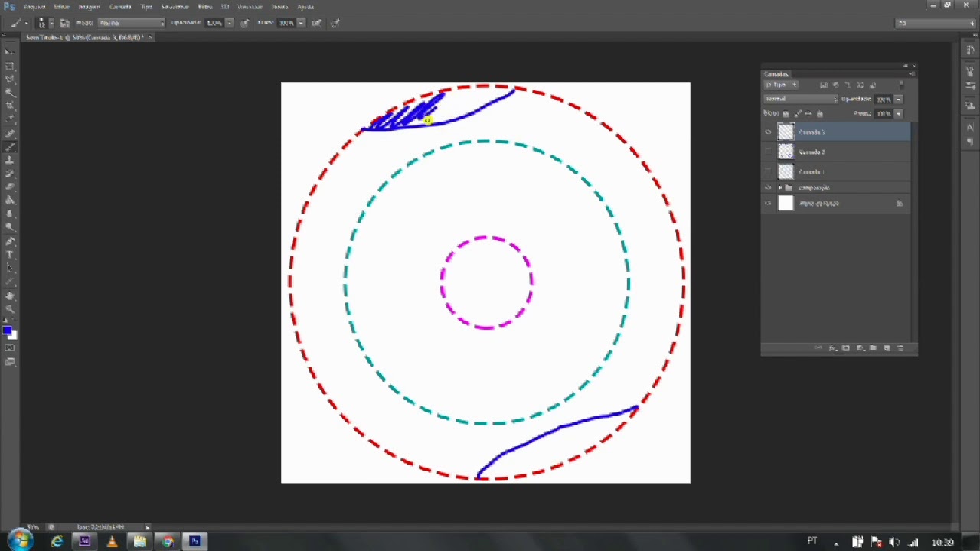
Task: Open Internet Explorer from the taskbar
Action: click(x=57, y=542)
